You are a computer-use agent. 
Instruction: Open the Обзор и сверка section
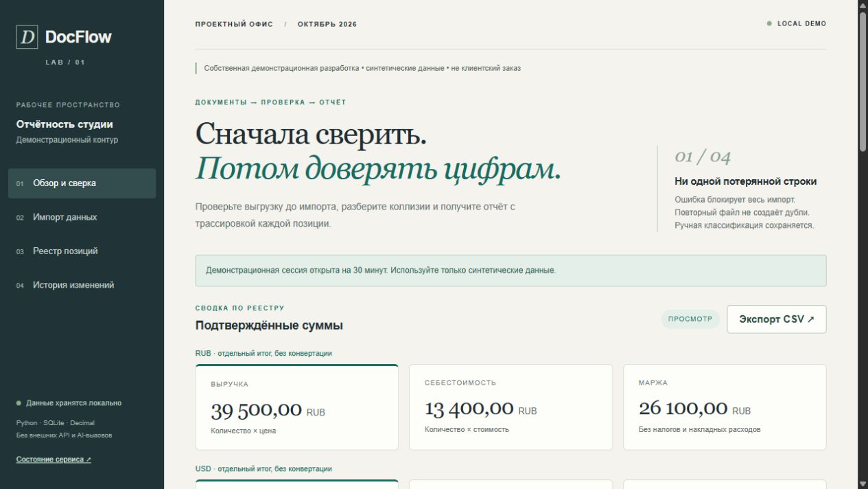(x=82, y=183)
